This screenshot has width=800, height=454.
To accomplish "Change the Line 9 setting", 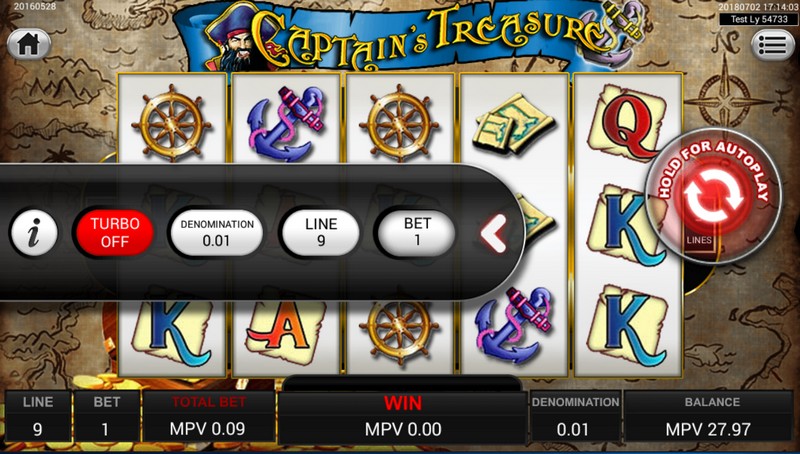I will pyautogui.click(x=321, y=233).
